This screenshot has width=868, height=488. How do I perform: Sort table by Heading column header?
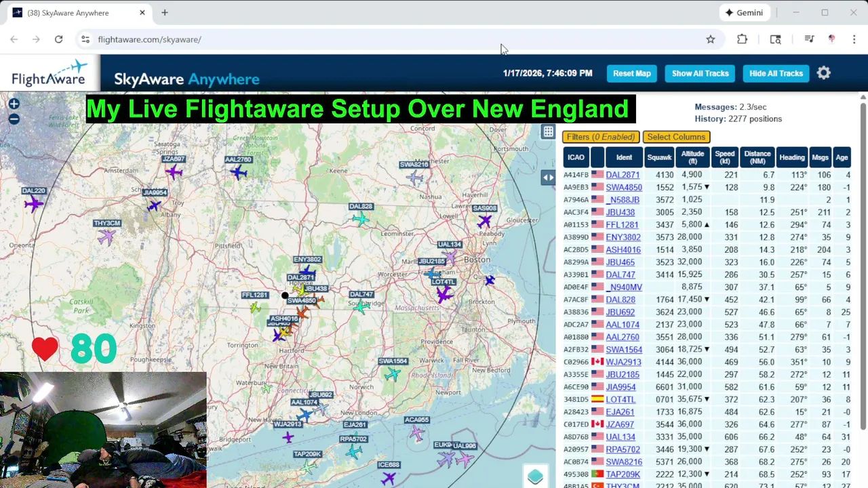792,157
